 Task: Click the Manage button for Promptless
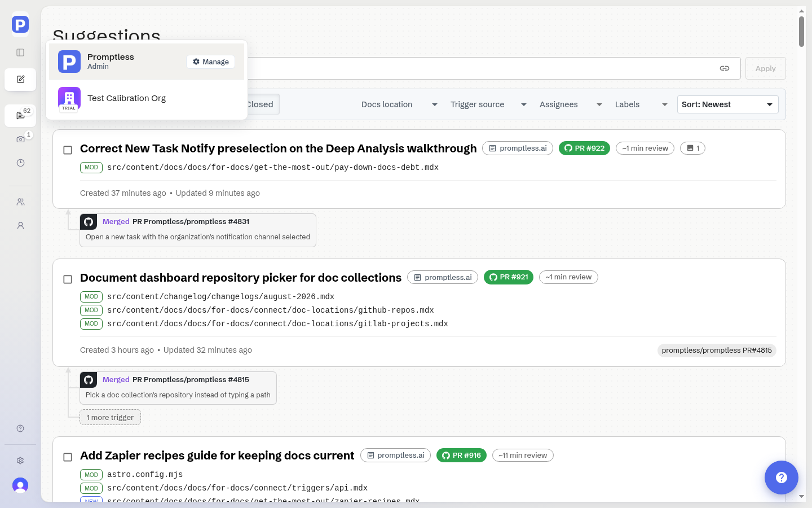(x=211, y=62)
